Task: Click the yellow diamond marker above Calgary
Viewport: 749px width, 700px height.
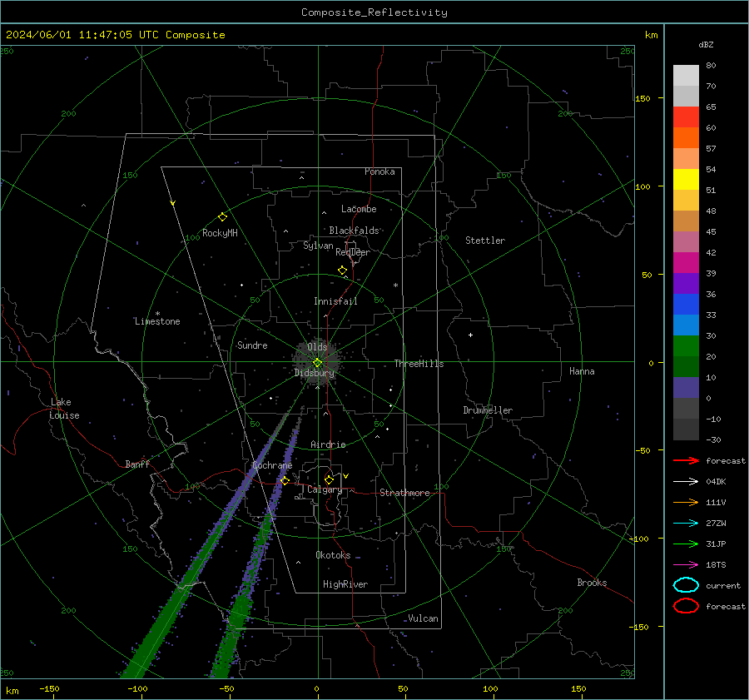Action: click(x=329, y=479)
